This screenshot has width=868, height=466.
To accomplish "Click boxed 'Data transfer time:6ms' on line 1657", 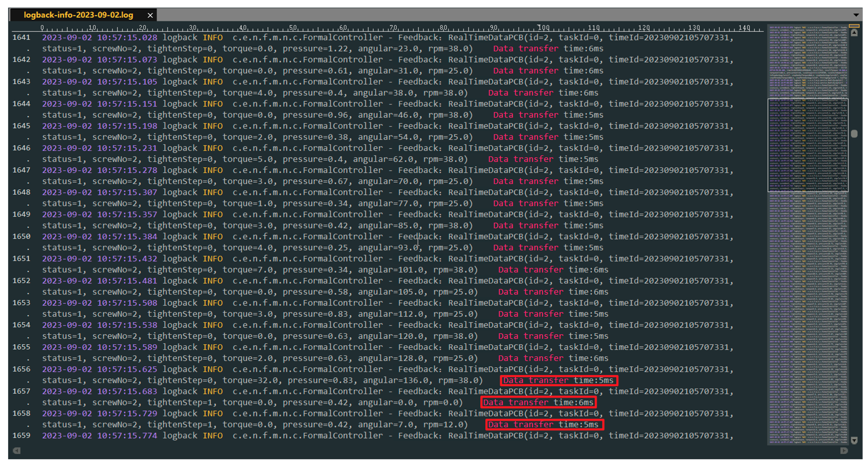I will pyautogui.click(x=538, y=402).
